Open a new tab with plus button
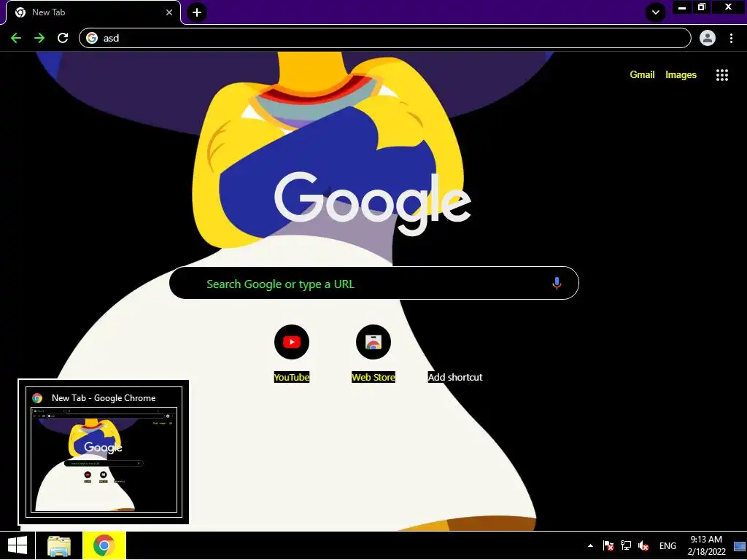This screenshot has height=560, width=747. click(x=197, y=12)
